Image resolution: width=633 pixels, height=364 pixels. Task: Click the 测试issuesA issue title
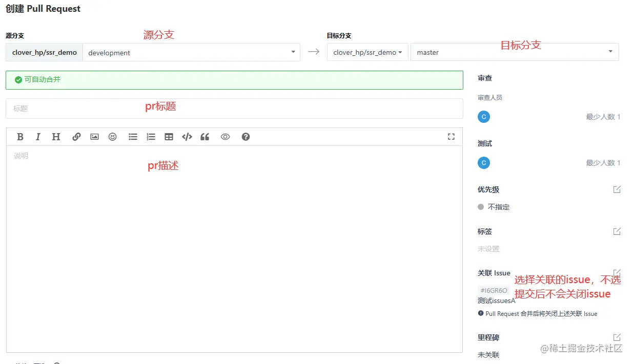[x=496, y=301]
